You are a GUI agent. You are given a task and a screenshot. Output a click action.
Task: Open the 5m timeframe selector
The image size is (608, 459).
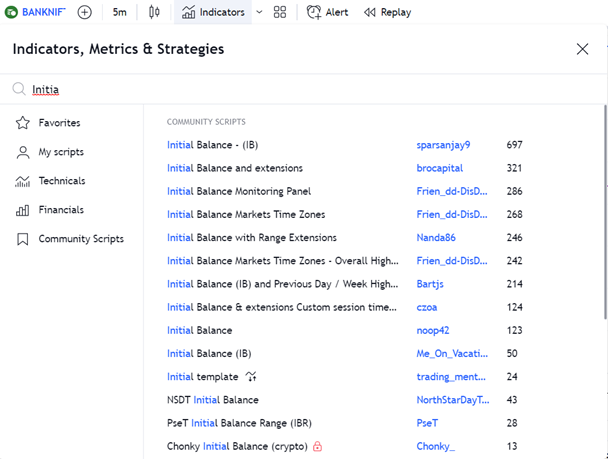(x=119, y=12)
